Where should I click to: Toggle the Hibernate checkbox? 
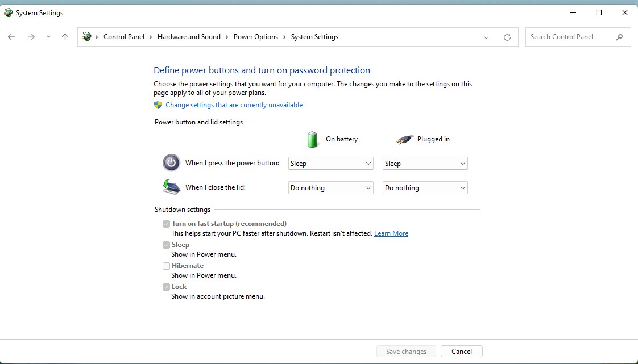point(167,266)
